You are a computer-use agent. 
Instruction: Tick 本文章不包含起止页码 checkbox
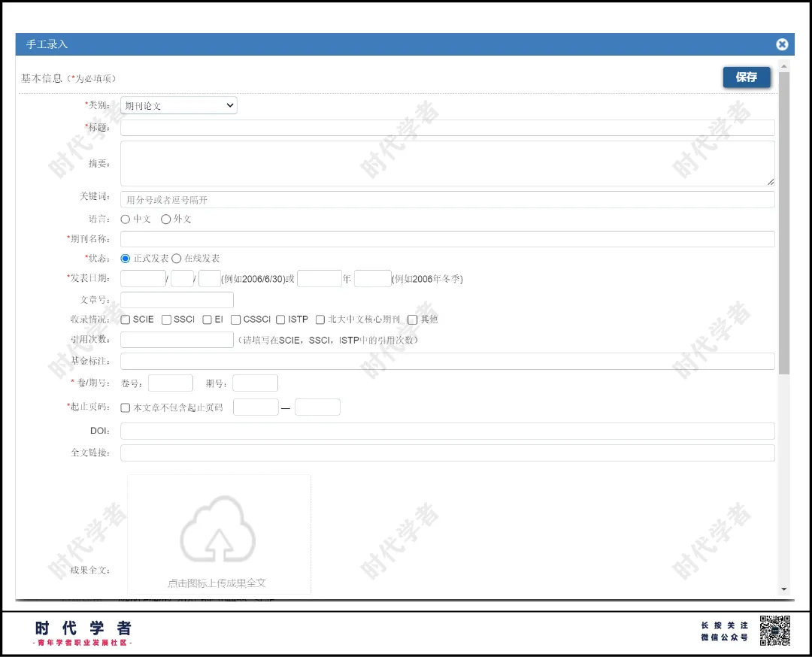tap(126, 408)
